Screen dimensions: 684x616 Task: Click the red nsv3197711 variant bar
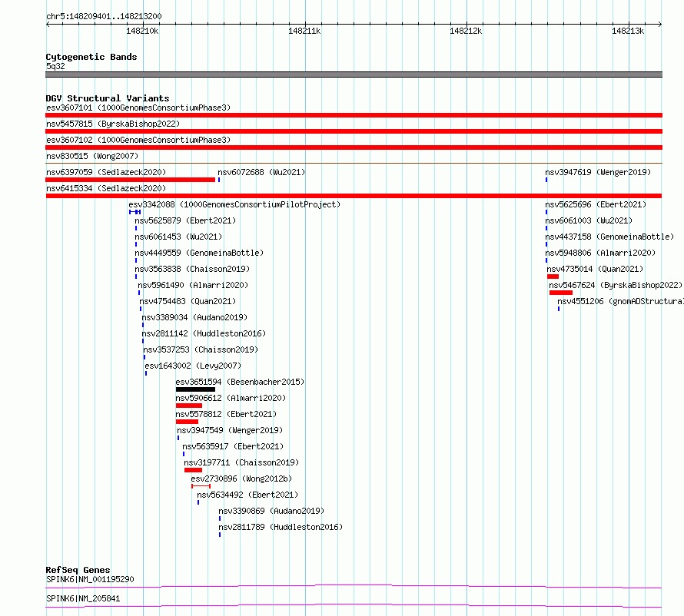193,470
